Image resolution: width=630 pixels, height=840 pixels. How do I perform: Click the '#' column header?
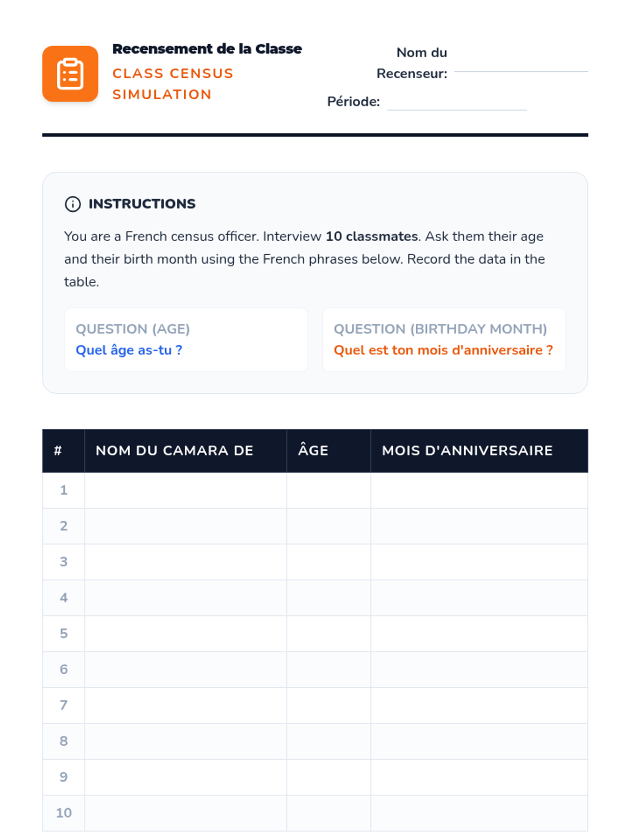[x=58, y=450]
